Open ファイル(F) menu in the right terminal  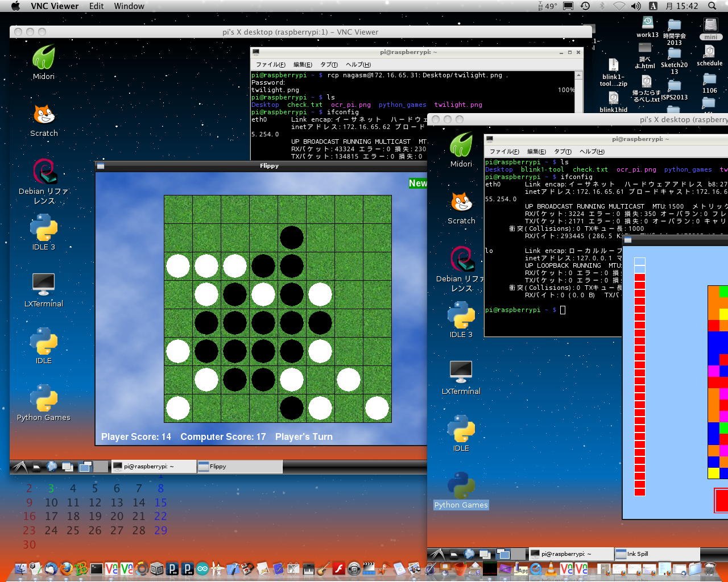[x=504, y=151]
